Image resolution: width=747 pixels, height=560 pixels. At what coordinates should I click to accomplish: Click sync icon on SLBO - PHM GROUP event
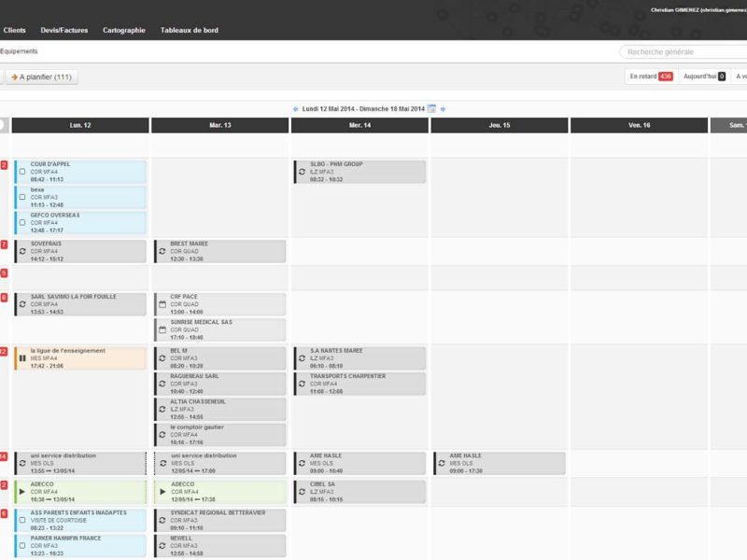(x=302, y=172)
